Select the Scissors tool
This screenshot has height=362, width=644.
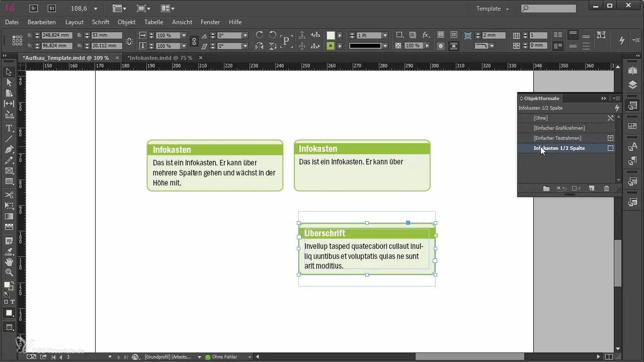coord(9,195)
